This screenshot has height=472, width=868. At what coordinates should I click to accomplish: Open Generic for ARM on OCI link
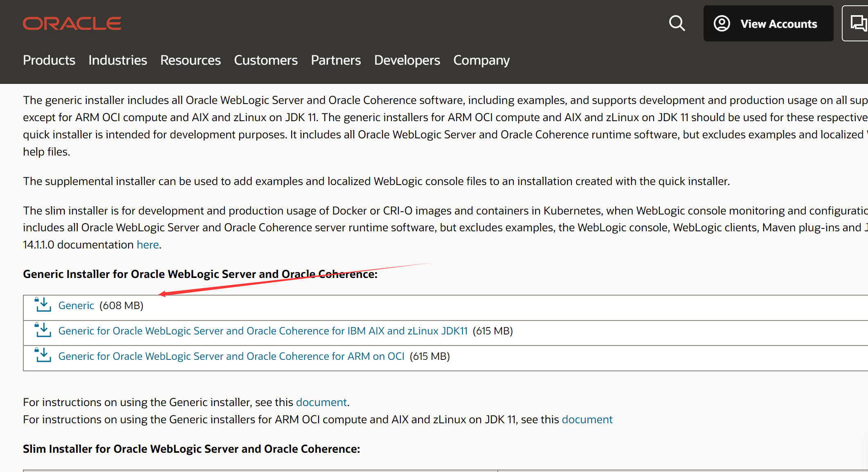232,357
